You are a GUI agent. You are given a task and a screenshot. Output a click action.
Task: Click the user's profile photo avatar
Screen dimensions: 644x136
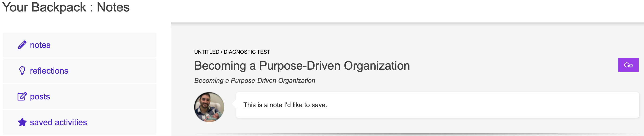tap(209, 107)
